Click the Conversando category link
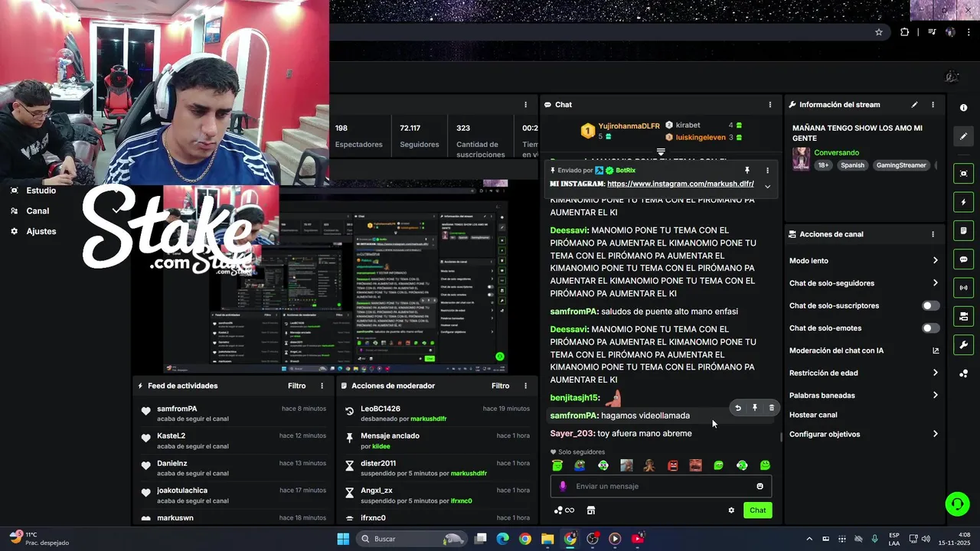Image resolution: width=980 pixels, height=551 pixels. click(x=836, y=153)
